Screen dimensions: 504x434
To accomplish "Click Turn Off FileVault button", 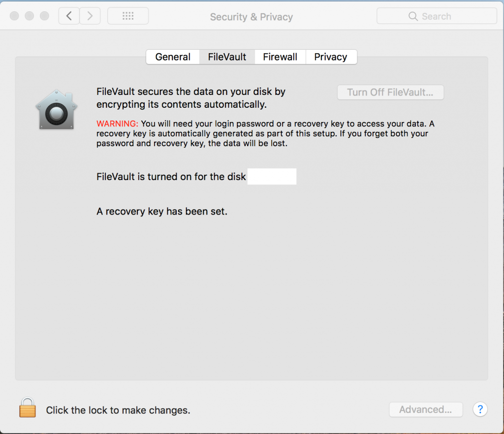I will click(x=390, y=92).
